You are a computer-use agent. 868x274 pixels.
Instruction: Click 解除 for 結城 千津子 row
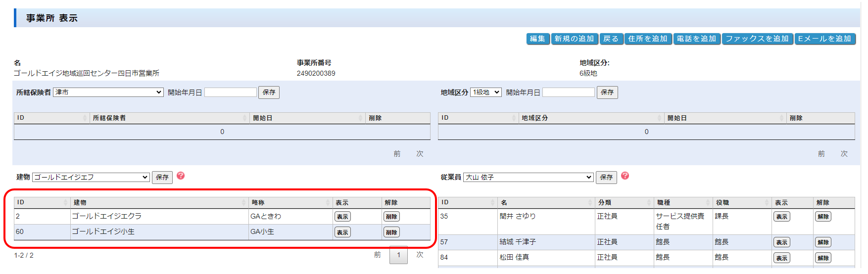823,242
